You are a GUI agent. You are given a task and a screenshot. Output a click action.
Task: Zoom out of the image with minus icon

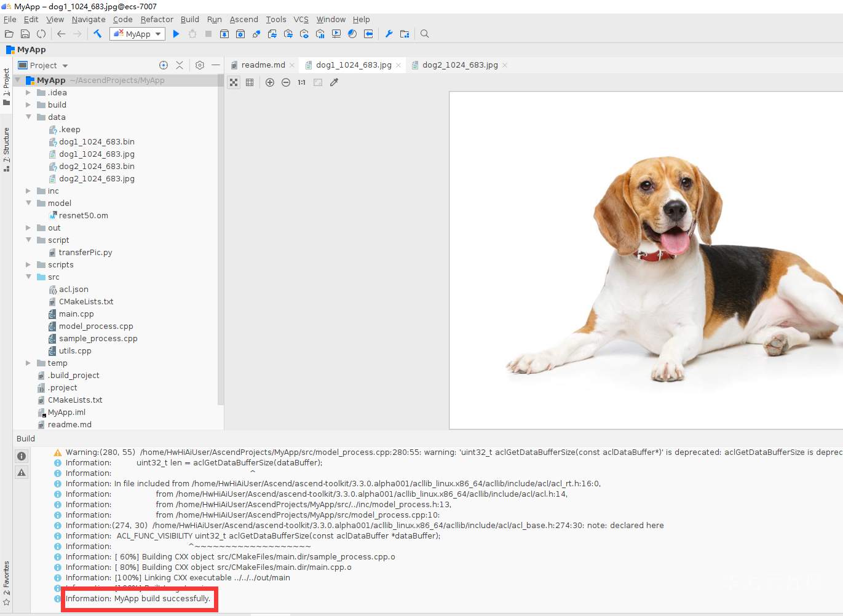click(x=286, y=82)
